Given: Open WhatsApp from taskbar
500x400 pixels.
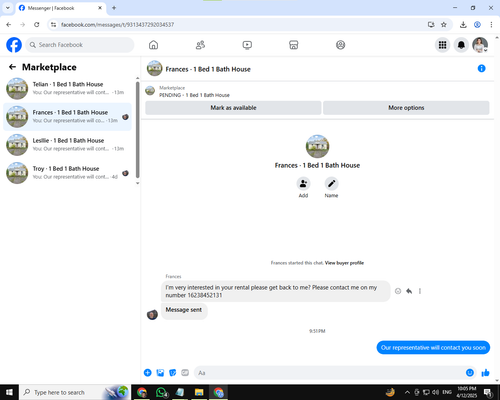Looking at the screenshot, I should pyautogui.click(x=161, y=392).
